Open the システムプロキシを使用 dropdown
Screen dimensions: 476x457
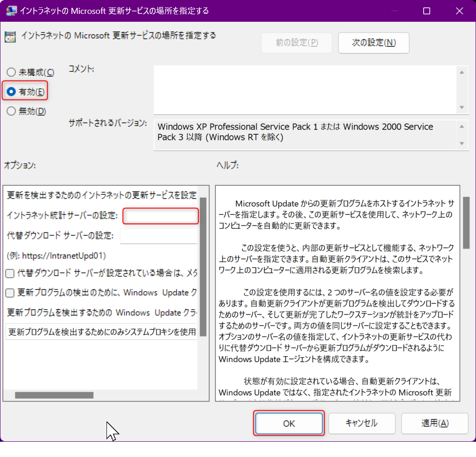(x=101, y=332)
